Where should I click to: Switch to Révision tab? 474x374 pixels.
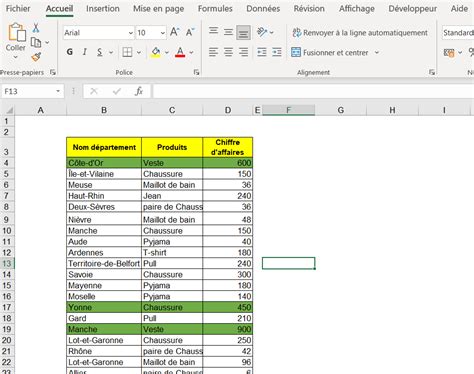pyautogui.click(x=309, y=8)
